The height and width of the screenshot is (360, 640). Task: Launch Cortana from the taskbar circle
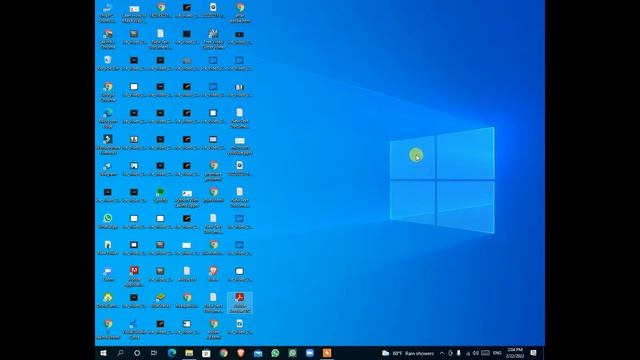pyautogui.click(x=137, y=353)
